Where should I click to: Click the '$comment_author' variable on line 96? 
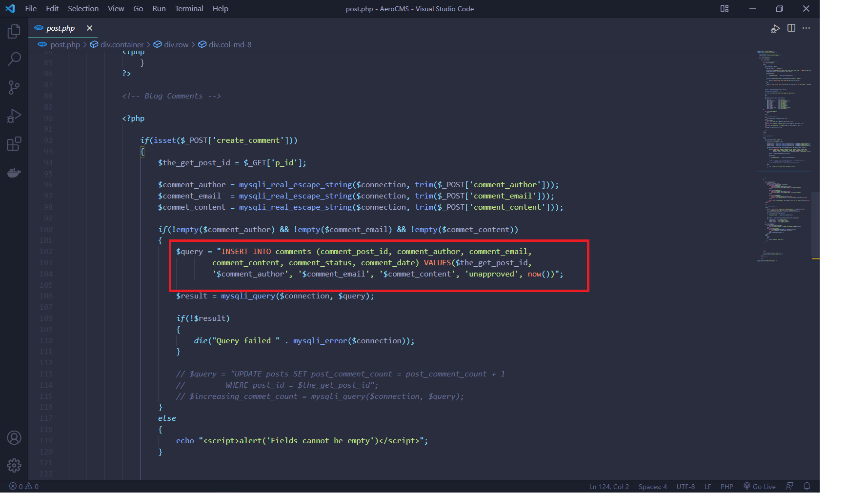coord(192,185)
